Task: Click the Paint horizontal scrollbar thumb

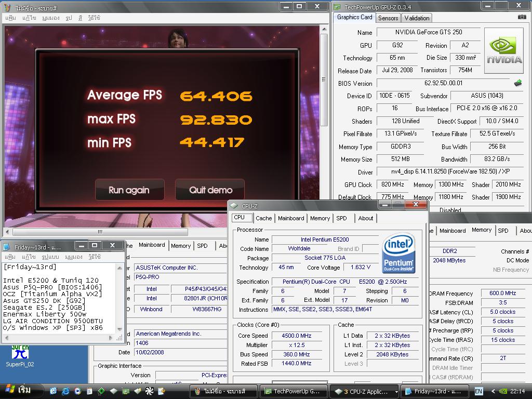Action: (x=100, y=232)
